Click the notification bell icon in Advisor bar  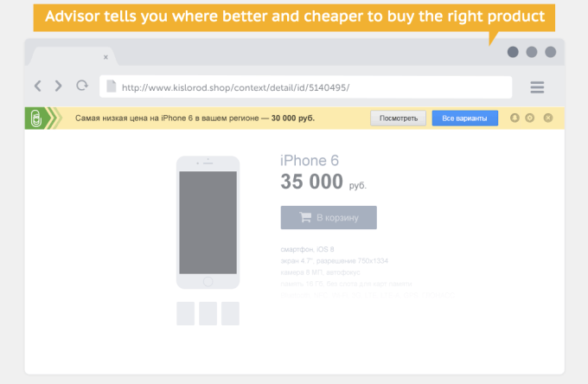click(514, 118)
